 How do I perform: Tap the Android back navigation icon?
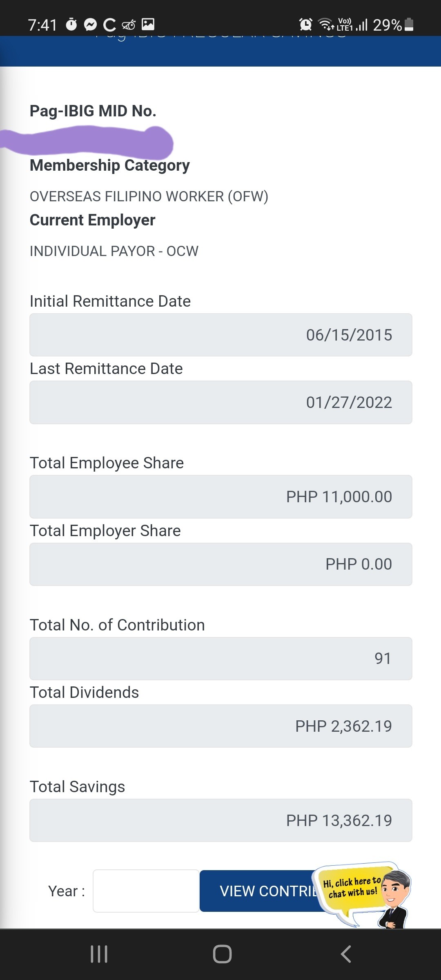[346, 954]
